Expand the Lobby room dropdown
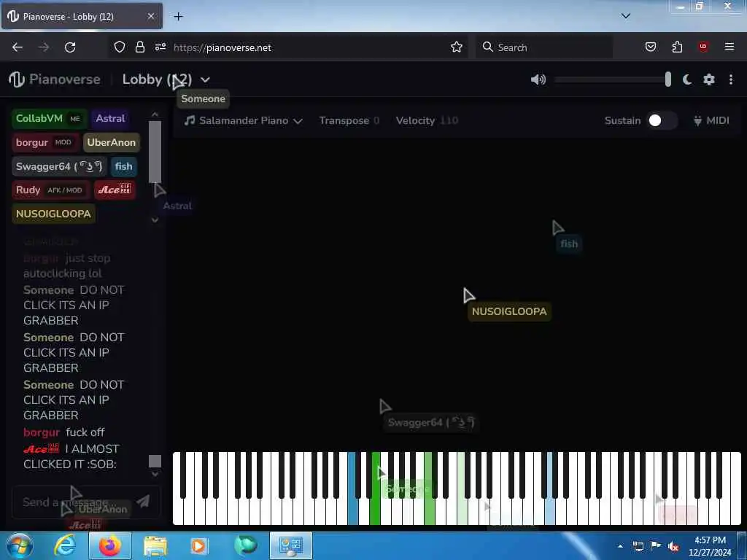 click(205, 79)
